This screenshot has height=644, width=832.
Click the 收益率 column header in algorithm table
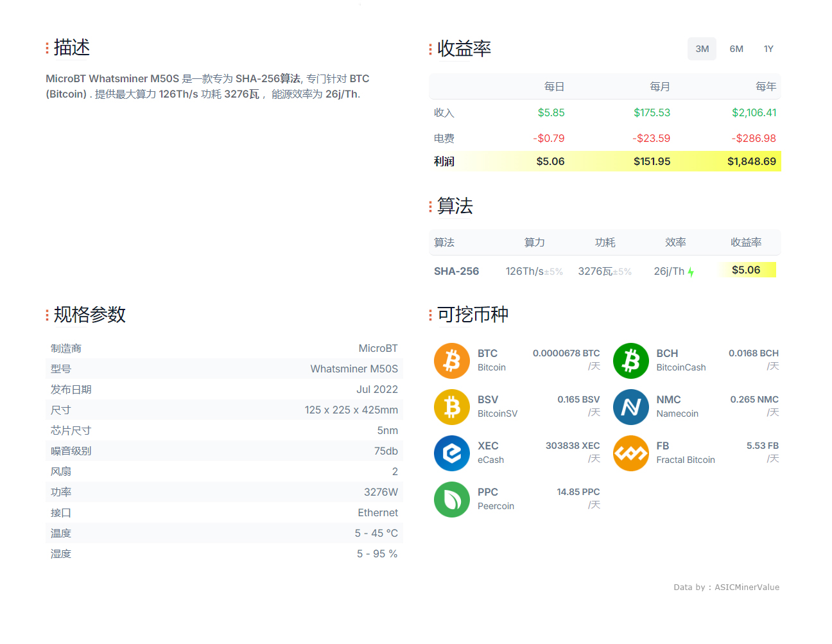(x=746, y=242)
